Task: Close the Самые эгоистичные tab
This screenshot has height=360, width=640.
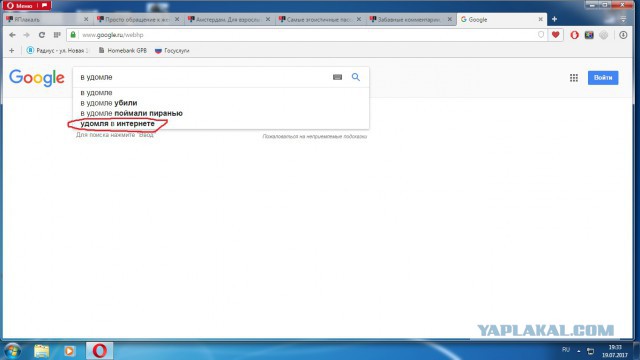Action: click(x=359, y=19)
